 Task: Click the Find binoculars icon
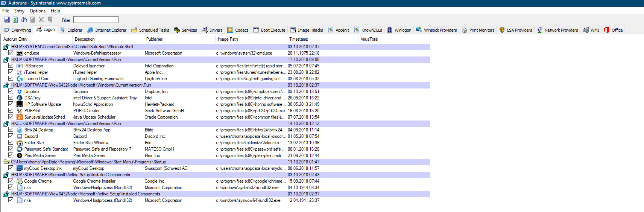coord(24,20)
